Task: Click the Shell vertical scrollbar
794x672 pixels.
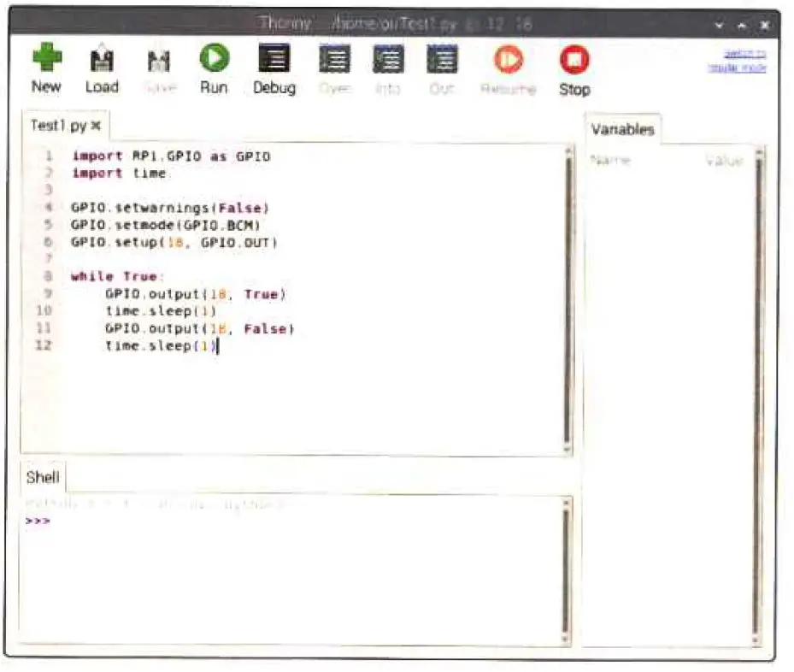Action: pos(566,569)
